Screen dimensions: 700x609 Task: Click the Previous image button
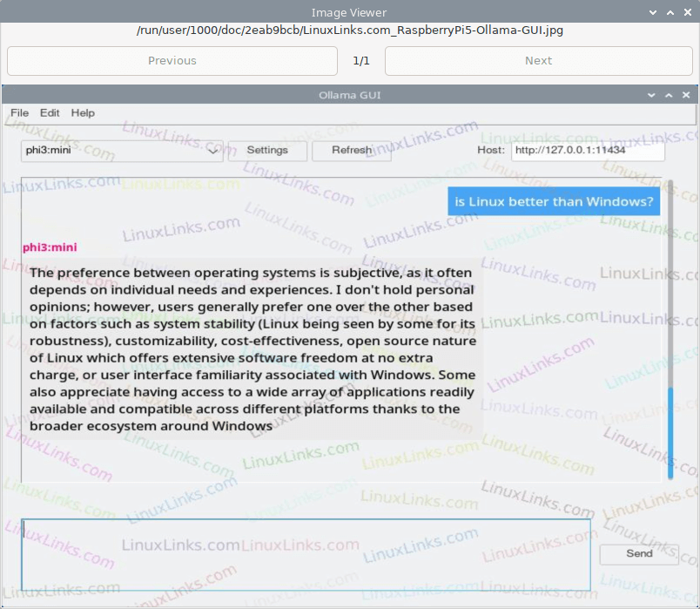172,61
